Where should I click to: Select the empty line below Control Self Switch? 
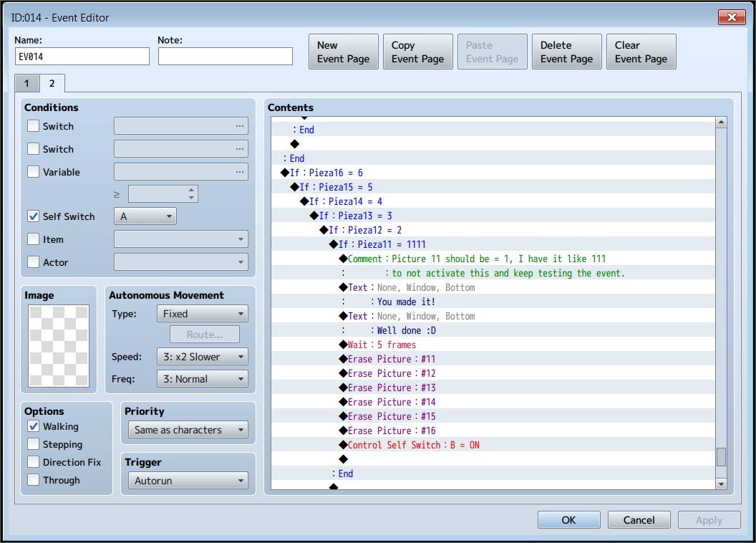pos(493,459)
